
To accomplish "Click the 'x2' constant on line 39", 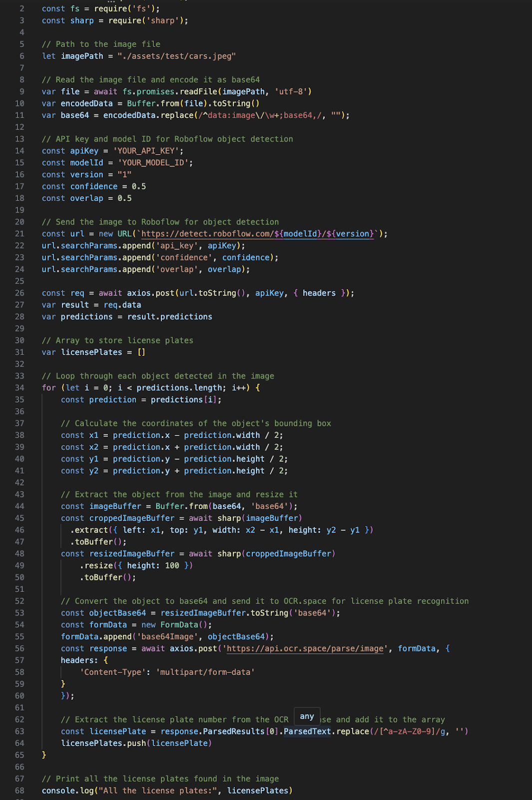I will (x=94, y=447).
